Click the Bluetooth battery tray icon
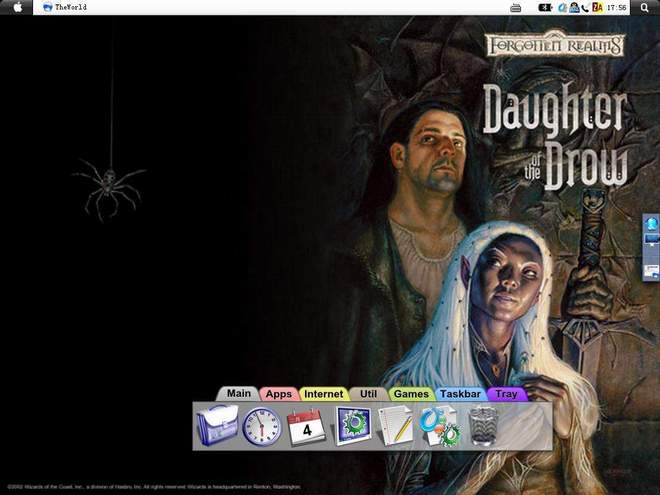This screenshot has height=495, width=660. click(x=546, y=8)
